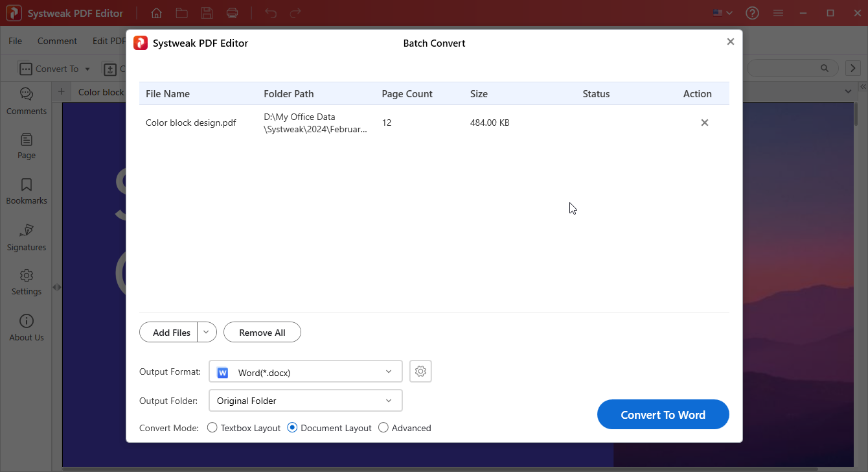This screenshot has height=472, width=868.
Task: Open the Comments sidebar panel
Action: click(x=27, y=101)
